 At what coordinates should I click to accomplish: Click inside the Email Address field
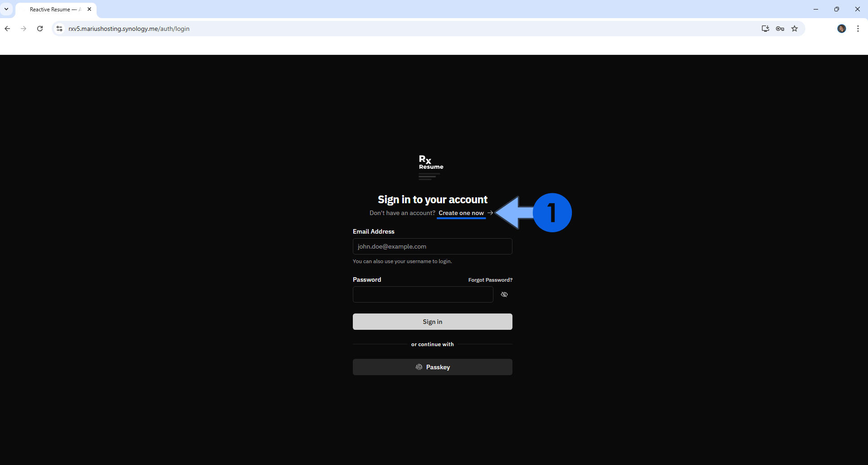point(432,246)
